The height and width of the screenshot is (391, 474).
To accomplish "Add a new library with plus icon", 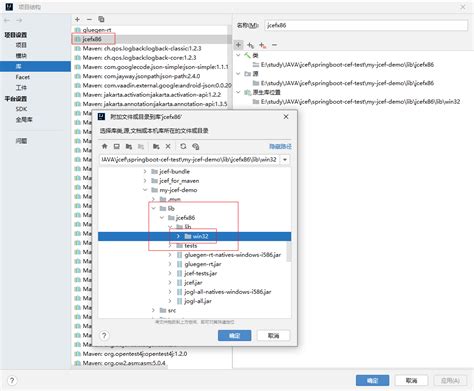I will click(x=77, y=19).
